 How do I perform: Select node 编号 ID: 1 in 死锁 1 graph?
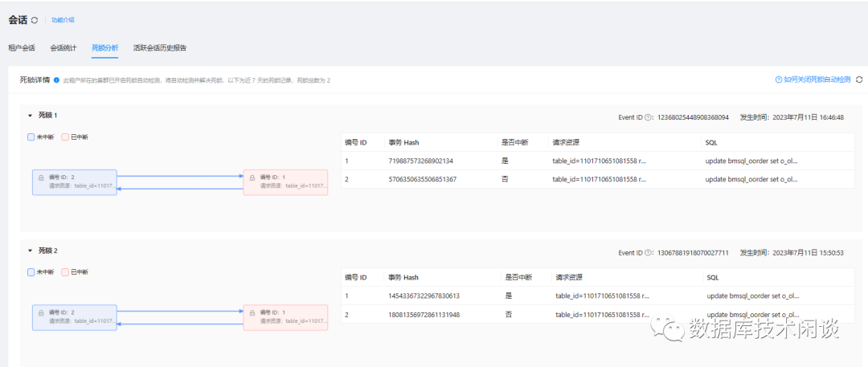[285, 182]
